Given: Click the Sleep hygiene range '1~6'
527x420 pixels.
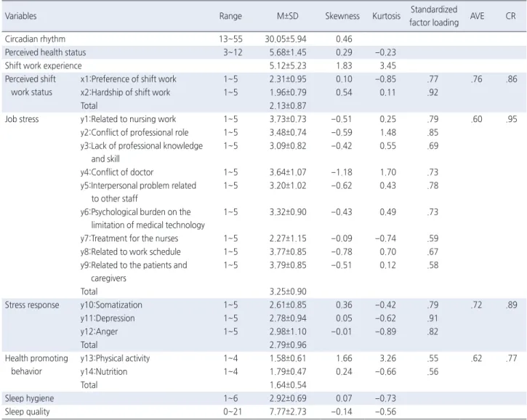Looking at the screenshot, I should tap(230, 398).
